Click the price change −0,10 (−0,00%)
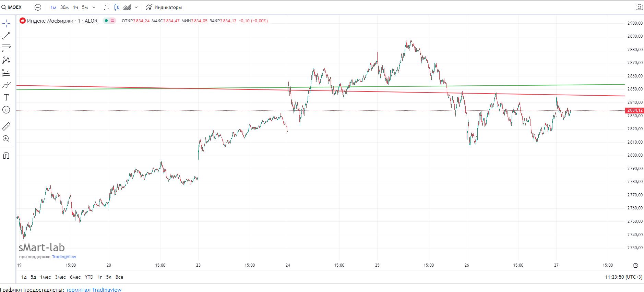Image resolution: width=644 pixels, height=292 pixels. tap(253, 21)
